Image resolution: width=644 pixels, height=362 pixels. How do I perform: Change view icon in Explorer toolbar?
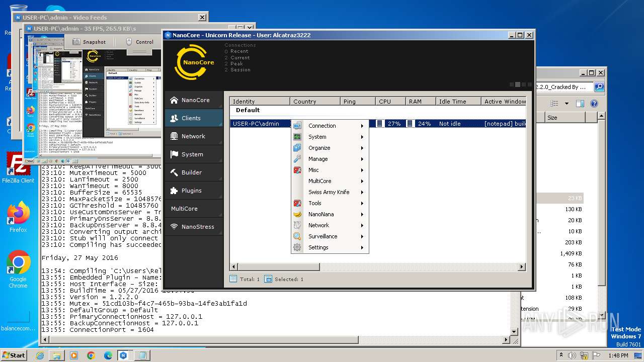[x=554, y=104]
